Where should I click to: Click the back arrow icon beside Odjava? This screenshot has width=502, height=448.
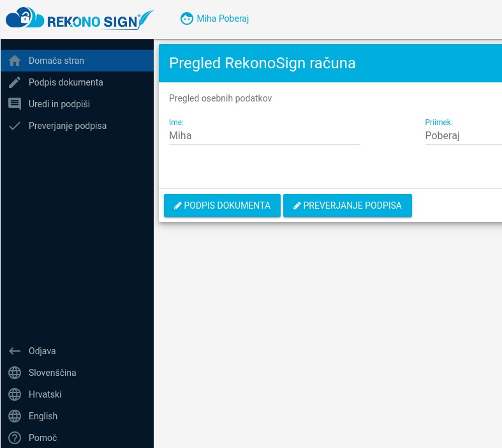tap(15, 351)
